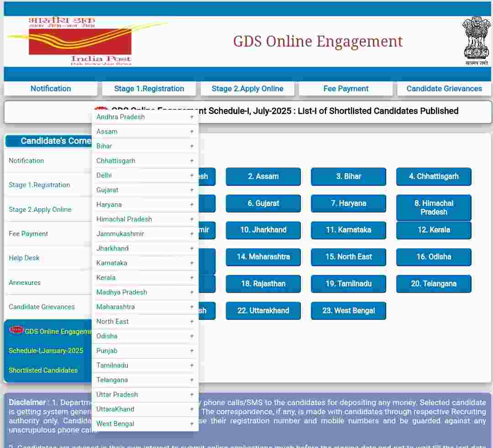Click the '15. North East' state button

(348, 257)
